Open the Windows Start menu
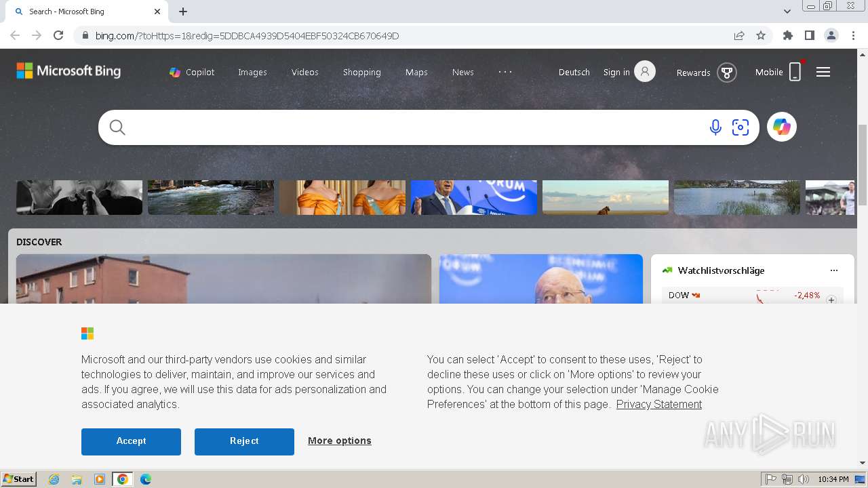Viewport: 868px width, 488px height. (x=19, y=479)
